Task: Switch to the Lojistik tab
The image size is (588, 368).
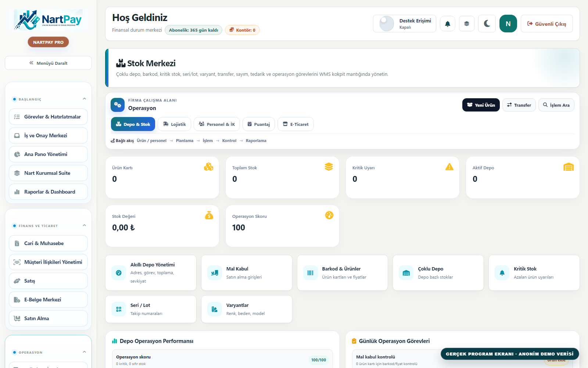Action: [x=175, y=124]
